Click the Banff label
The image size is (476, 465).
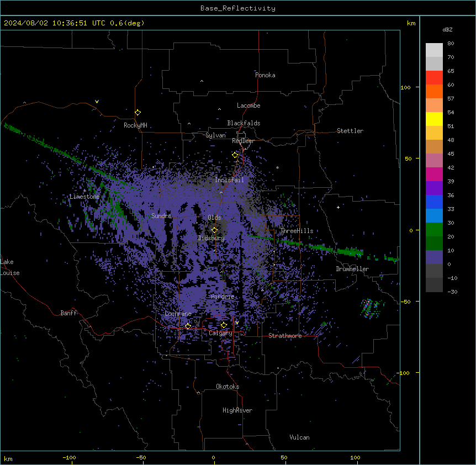click(x=68, y=313)
